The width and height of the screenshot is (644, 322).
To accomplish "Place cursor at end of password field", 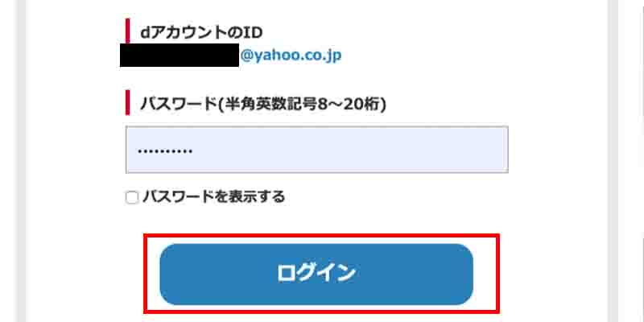I will 196,151.
